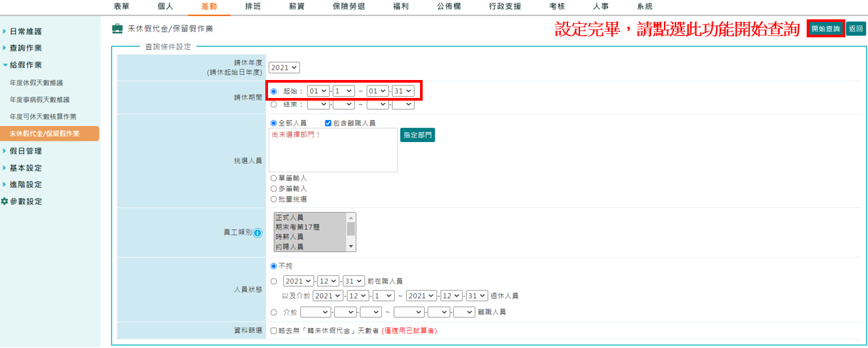Click the 開始查詢 button

[825, 29]
